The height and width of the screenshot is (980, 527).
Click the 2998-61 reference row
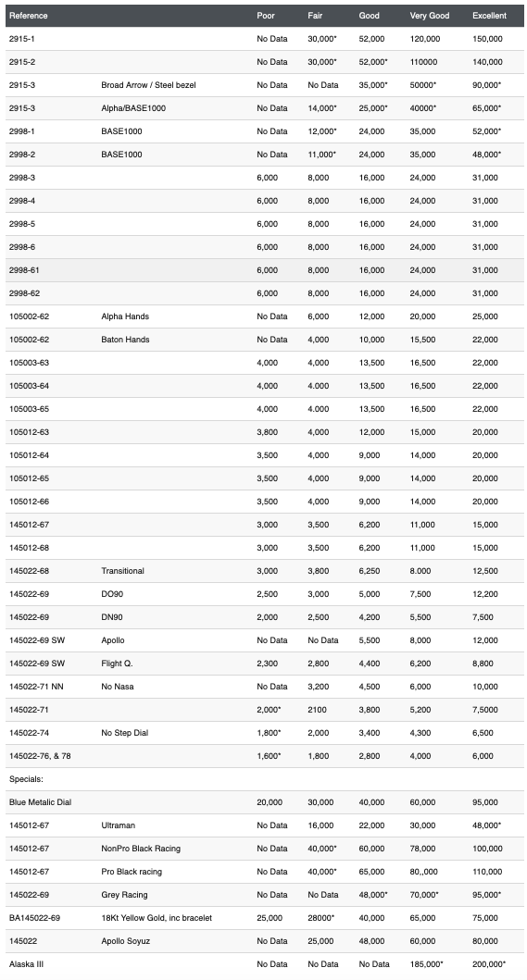[x=265, y=270]
